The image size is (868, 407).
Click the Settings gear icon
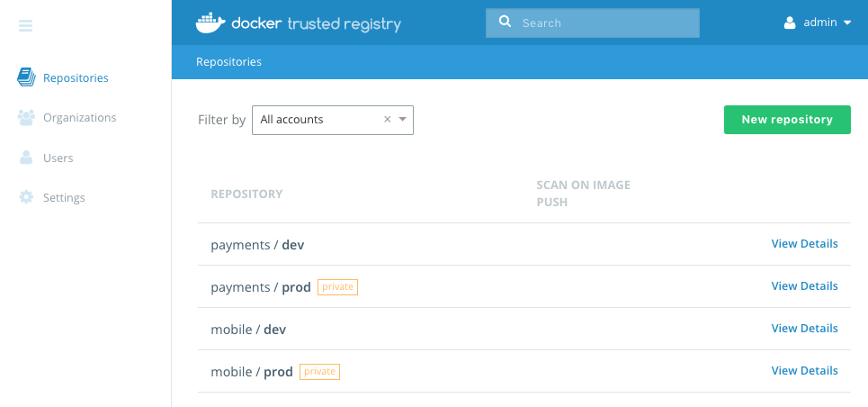26,197
